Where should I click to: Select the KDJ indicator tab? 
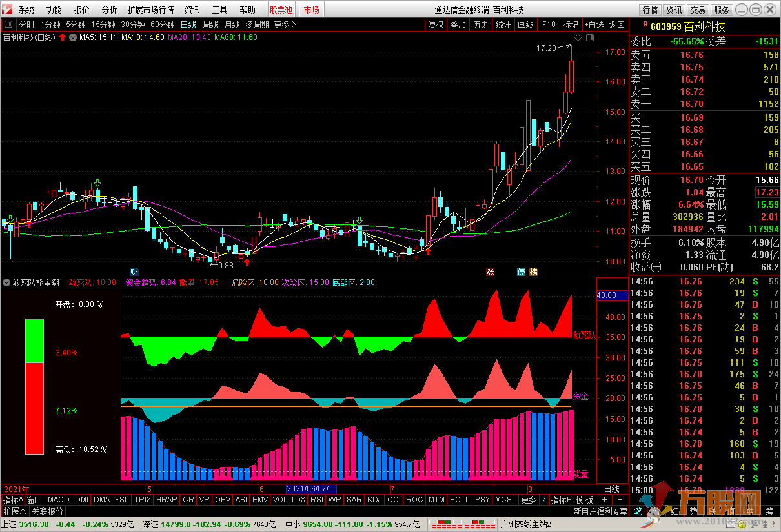click(x=374, y=500)
